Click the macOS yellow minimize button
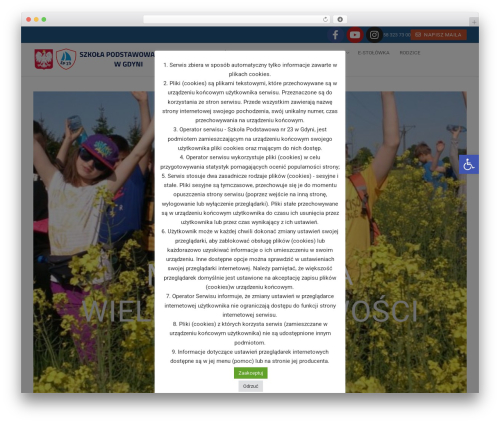 point(36,19)
